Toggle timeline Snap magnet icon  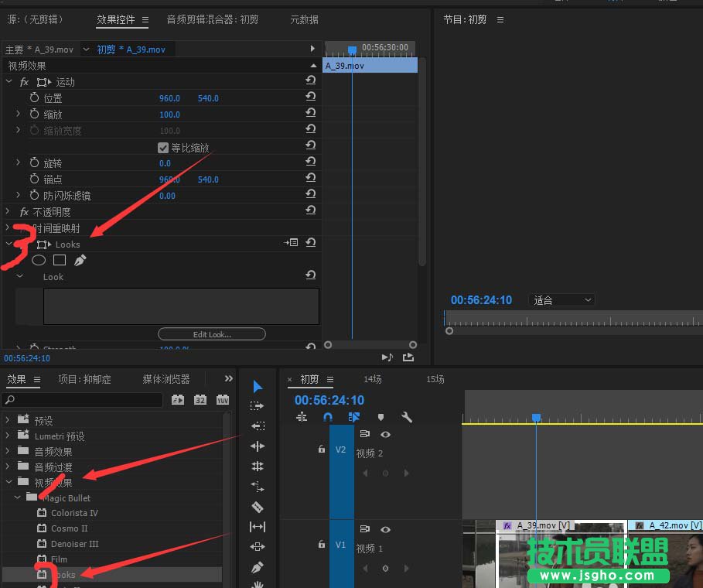tap(328, 417)
